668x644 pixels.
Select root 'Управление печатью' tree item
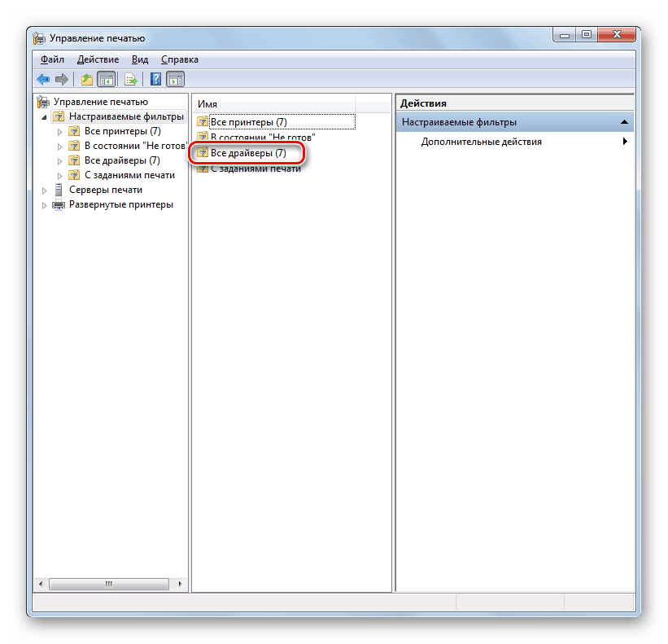(x=101, y=102)
